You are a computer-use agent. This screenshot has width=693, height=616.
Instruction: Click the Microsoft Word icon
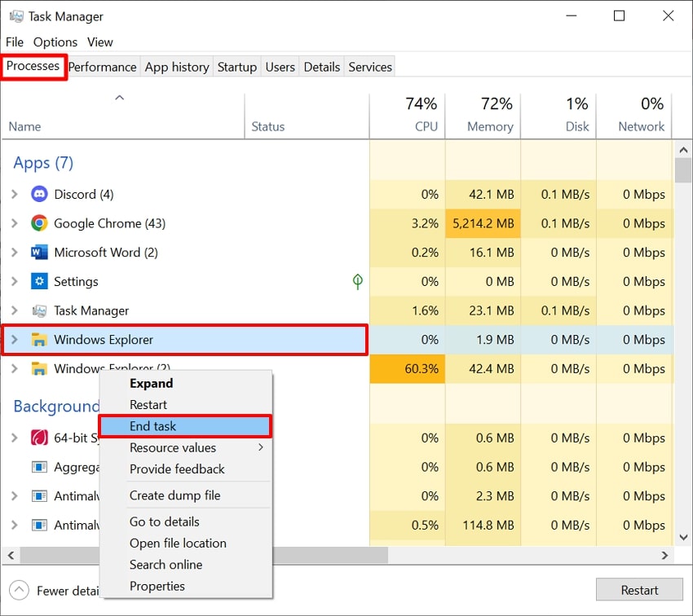pyautogui.click(x=39, y=253)
